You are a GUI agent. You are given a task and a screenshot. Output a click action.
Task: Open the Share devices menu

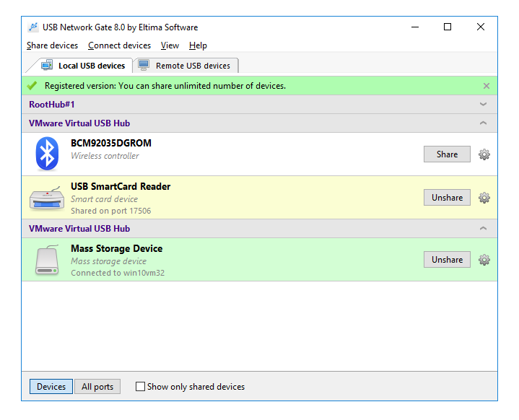[x=52, y=45]
